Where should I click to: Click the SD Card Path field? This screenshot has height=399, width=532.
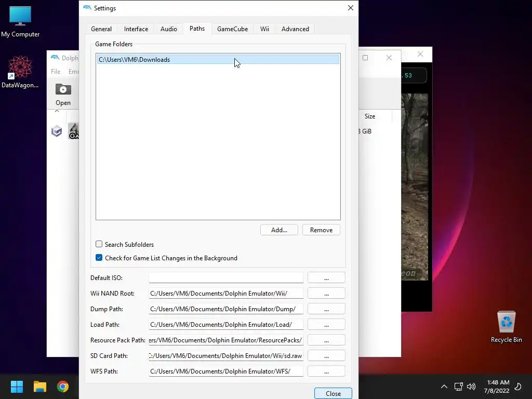tap(226, 355)
